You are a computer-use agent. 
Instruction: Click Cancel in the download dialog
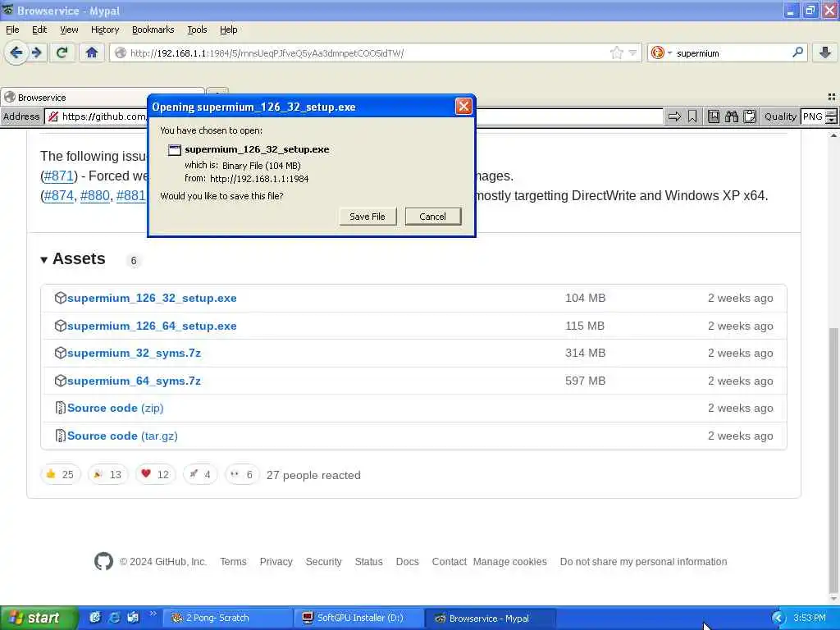[433, 217]
